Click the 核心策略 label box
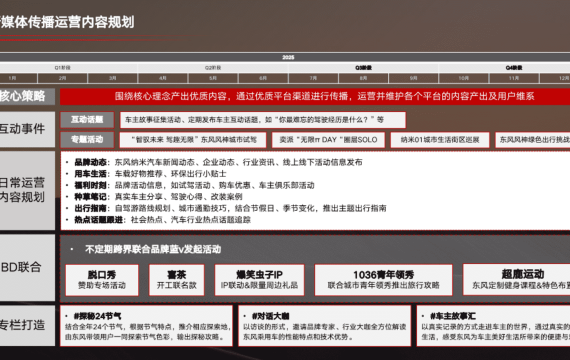The width and height of the screenshot is (570, 360). 27,96
